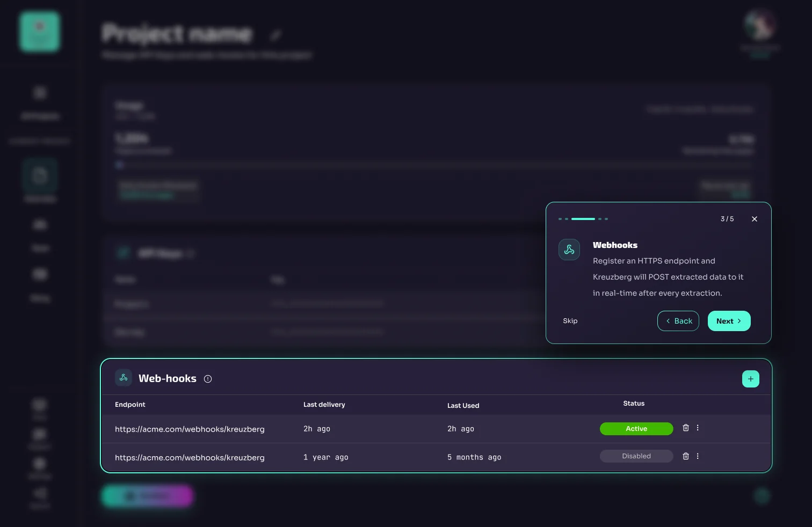The height and width of the screenshot is (527, 812).
Task: Toggle the Active status badge
Action: 636,429
